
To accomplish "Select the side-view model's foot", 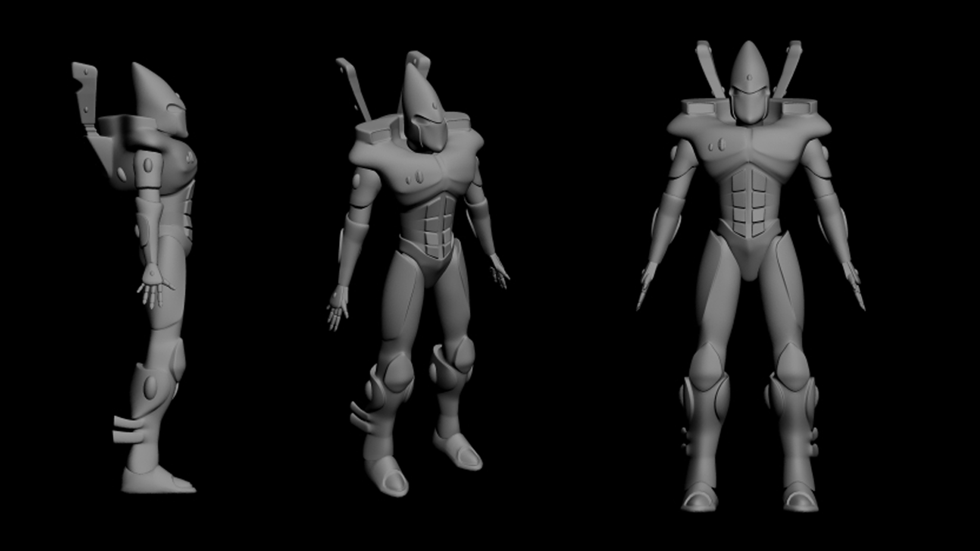I will click(x=156, y=481).
